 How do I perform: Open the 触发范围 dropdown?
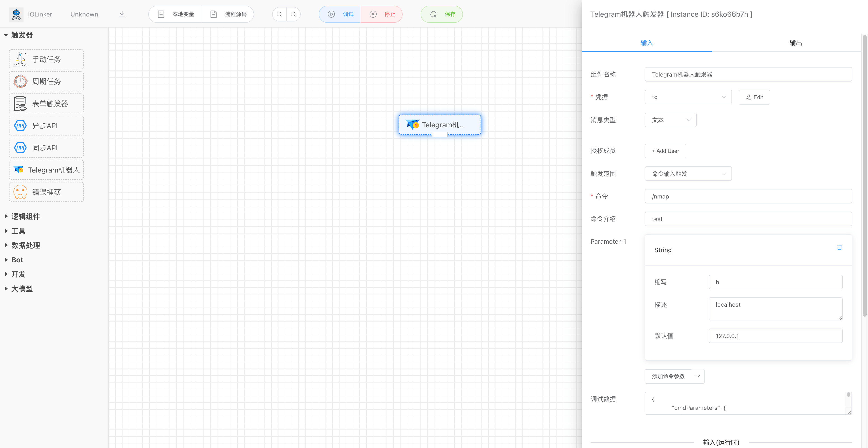[x=688, y=174]
